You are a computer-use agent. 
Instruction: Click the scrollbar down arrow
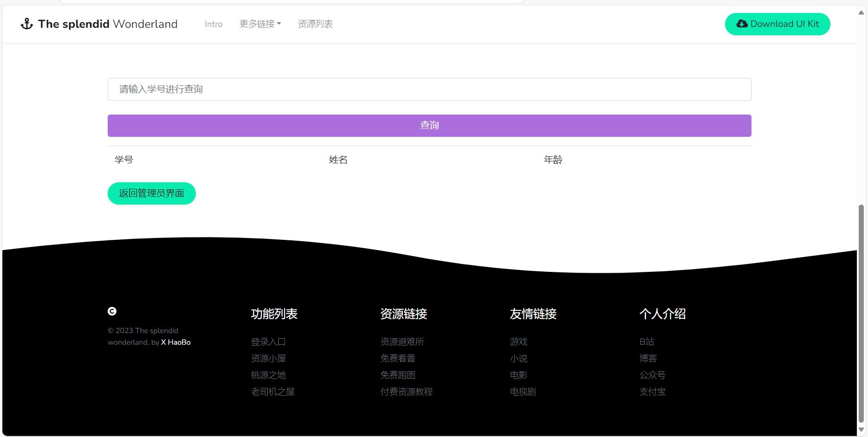pyautogui.click(x=862, y=430)
